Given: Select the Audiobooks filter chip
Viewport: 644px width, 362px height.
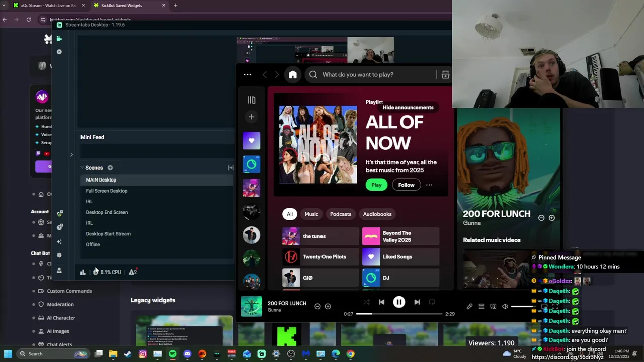Looking at the screenshot, I should [x=377, y=214].
